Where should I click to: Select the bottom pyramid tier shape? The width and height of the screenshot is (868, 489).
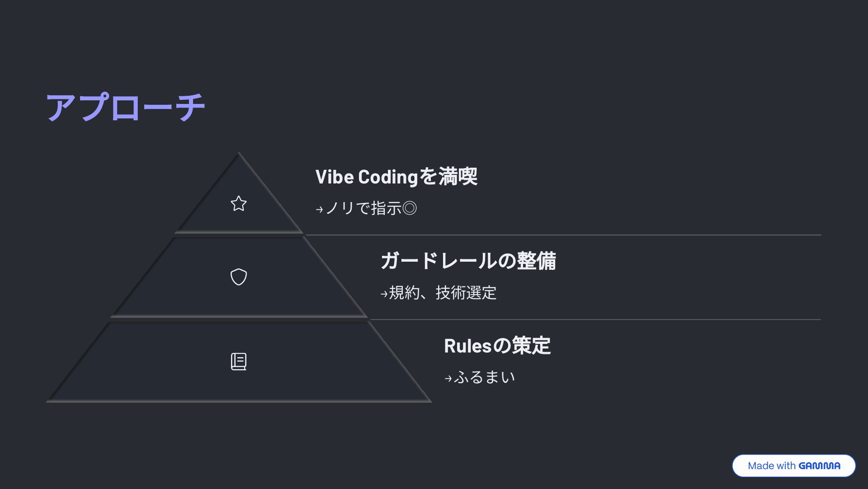click(x=239, y=362)
